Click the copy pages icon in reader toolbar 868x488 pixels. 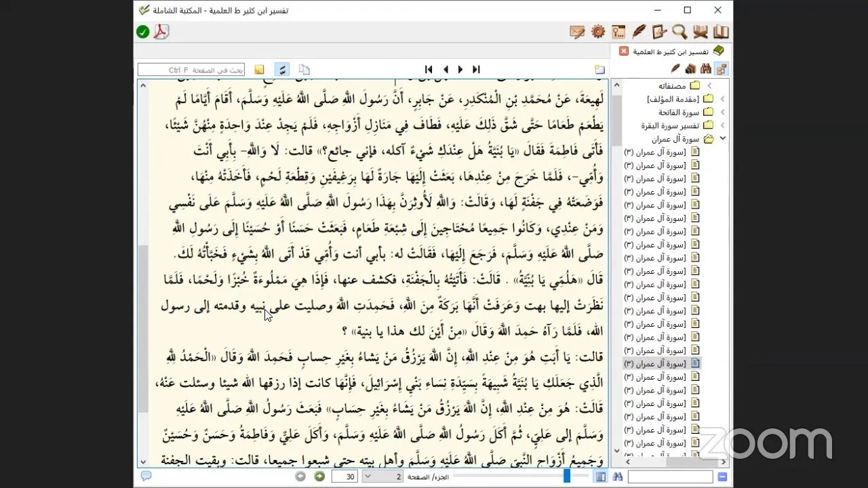[x=304, y=69]
